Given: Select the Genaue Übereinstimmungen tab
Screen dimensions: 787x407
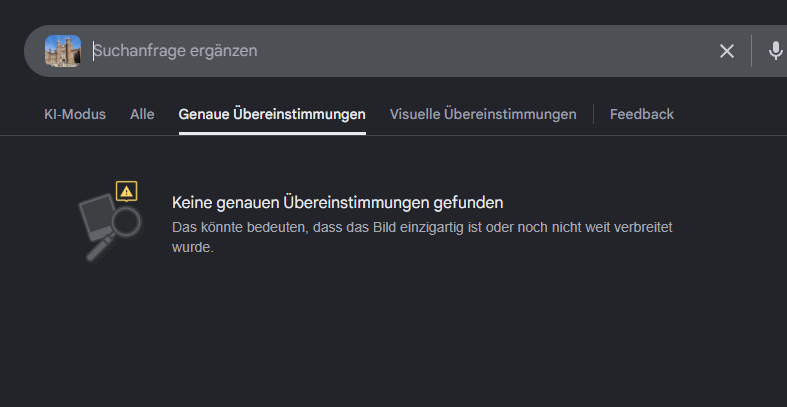Looking at the screenshot, I should (272, 114).
